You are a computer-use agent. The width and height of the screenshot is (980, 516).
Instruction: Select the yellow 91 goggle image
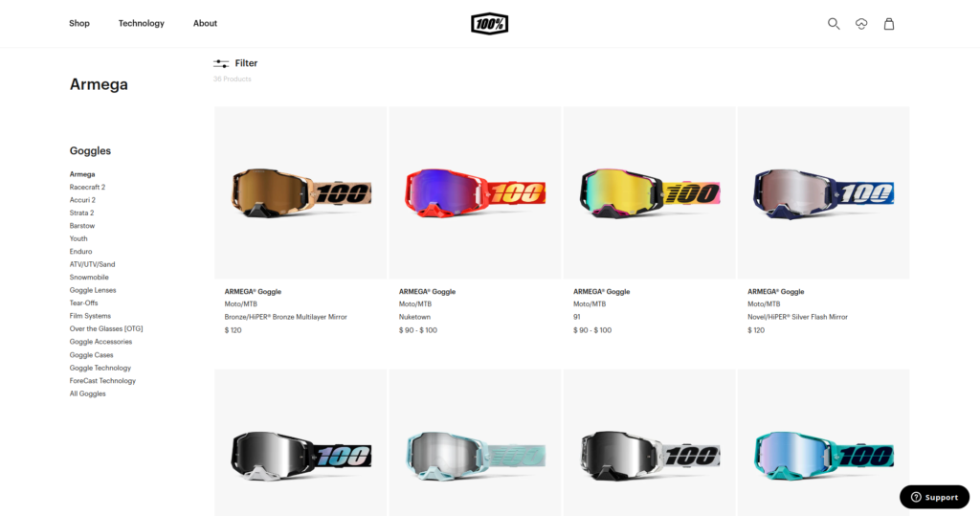coord(650,192)
